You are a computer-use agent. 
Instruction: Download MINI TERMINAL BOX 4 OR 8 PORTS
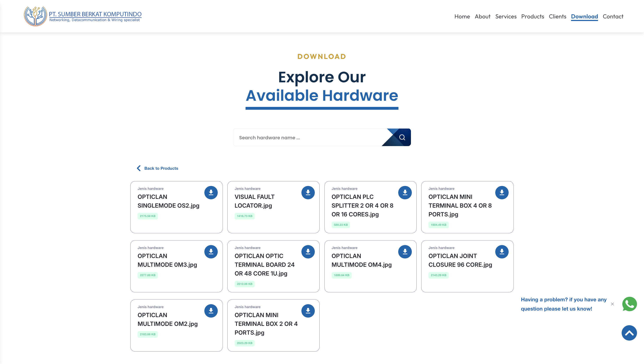(502, 193)
